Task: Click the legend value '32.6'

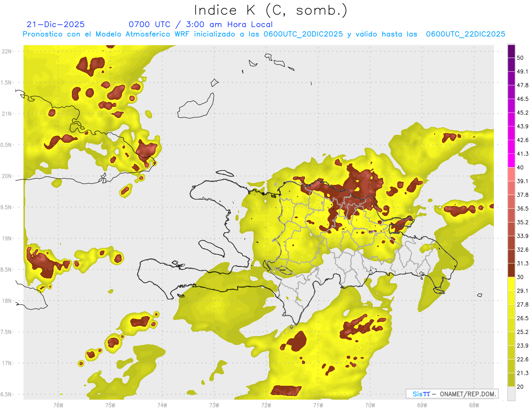Action: (523, 250)
